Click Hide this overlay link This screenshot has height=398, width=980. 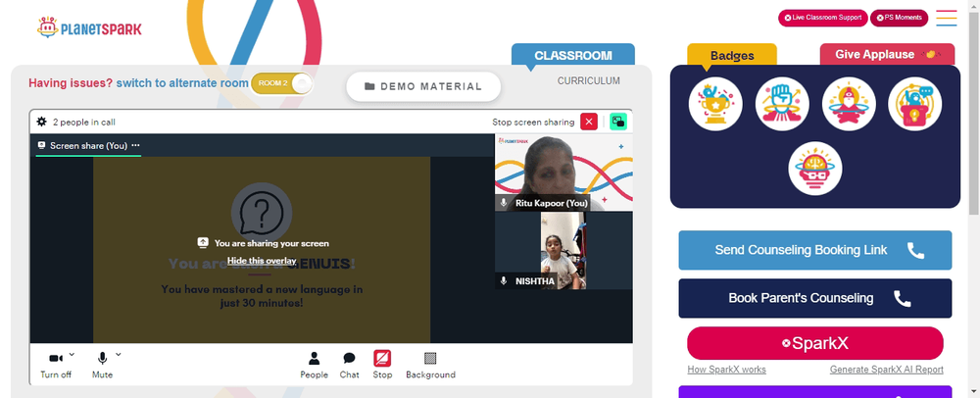[262, 261]
